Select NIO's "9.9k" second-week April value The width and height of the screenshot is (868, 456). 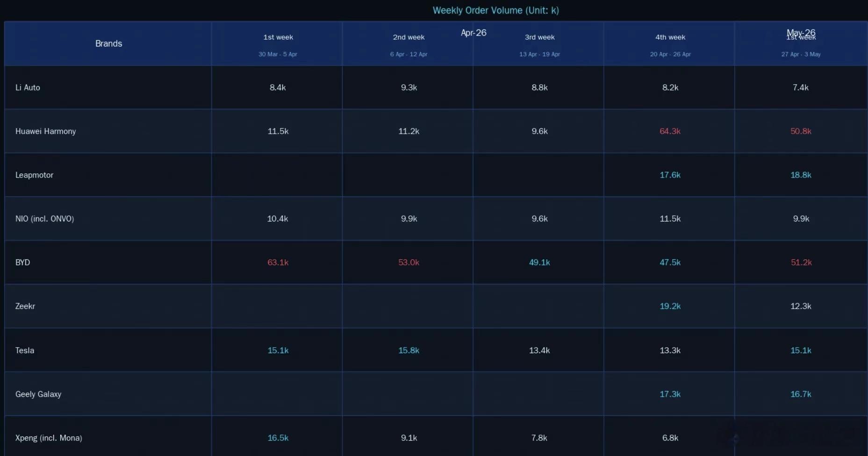pos(409,219)
